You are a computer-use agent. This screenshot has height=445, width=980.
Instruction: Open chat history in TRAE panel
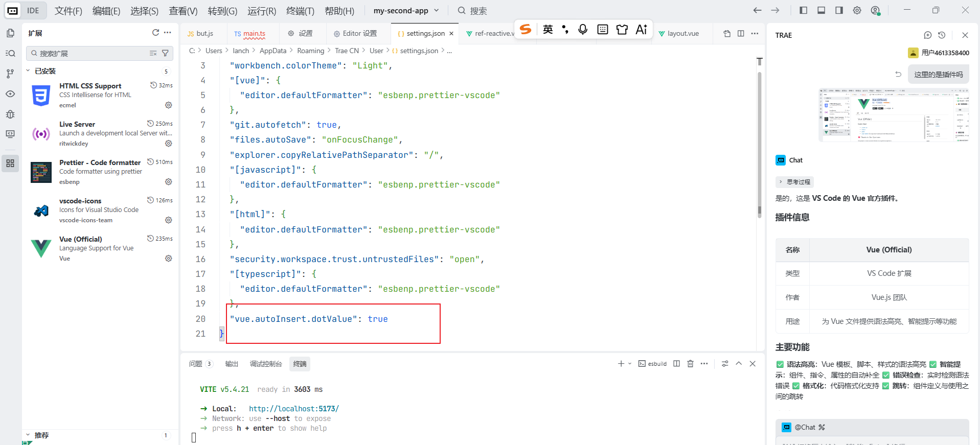(942, 35)
